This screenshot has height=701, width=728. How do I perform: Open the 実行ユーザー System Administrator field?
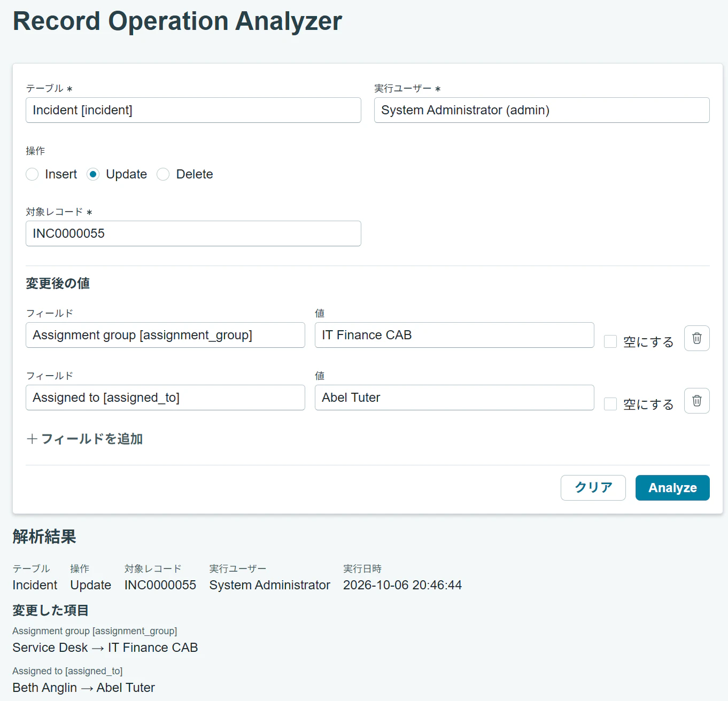542,110
